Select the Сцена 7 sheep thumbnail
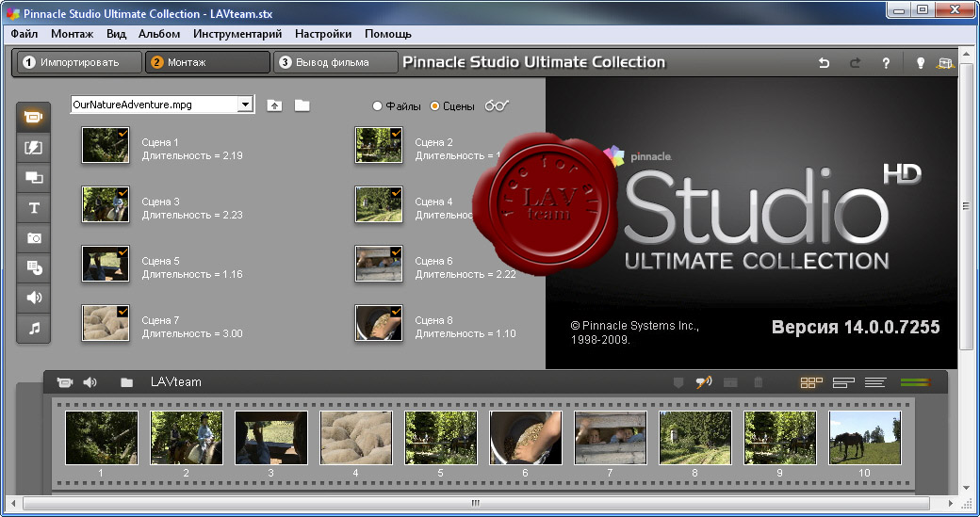 (106, 323)
